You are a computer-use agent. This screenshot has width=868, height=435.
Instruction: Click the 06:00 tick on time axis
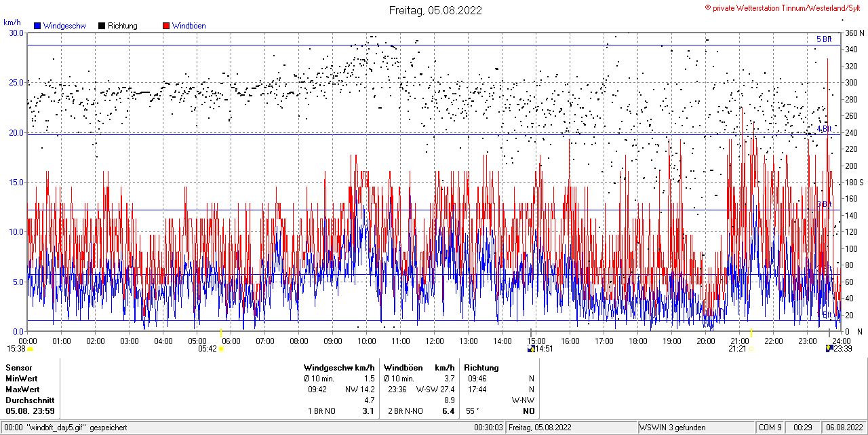click(x=231, y=341)
